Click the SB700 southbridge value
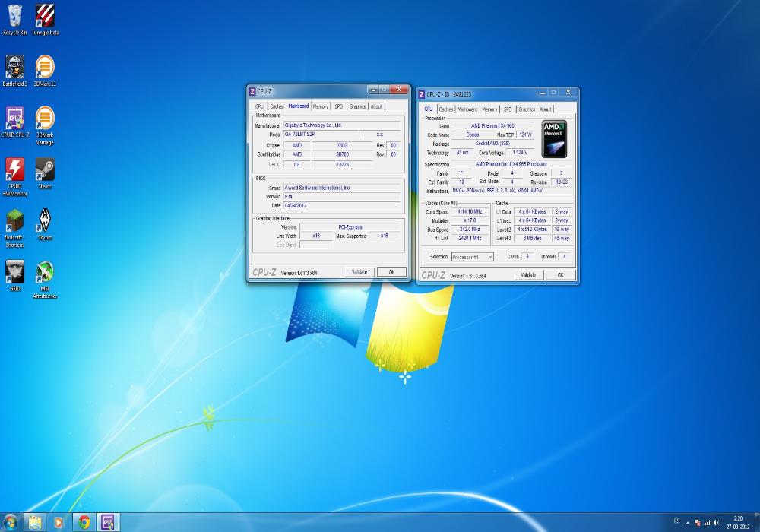 click(342, 154)
